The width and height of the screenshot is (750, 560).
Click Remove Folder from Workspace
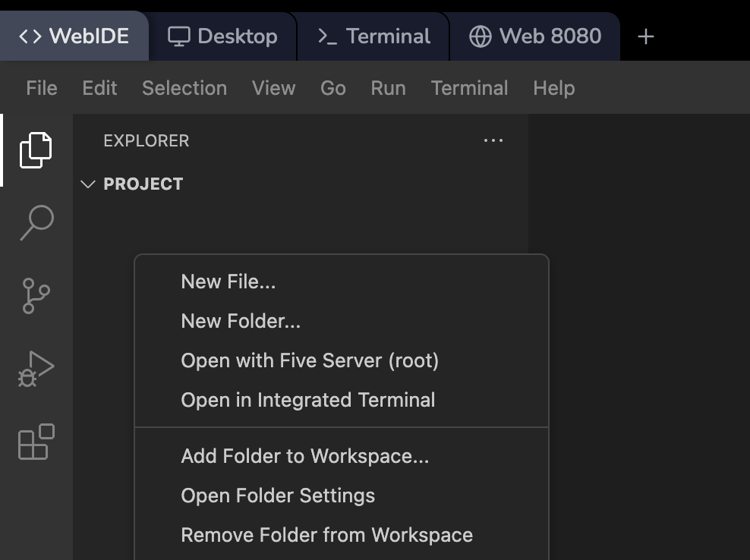[x=326, y=535]
